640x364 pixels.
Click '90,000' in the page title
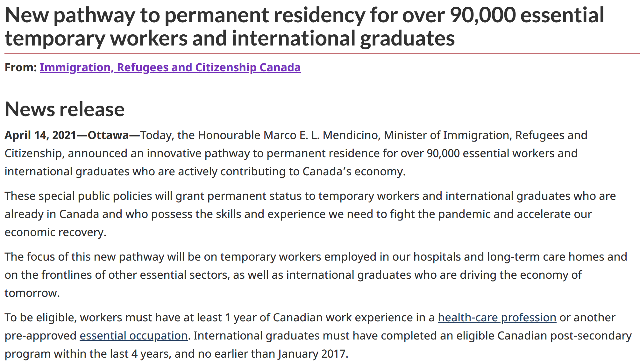coord(483,15)
